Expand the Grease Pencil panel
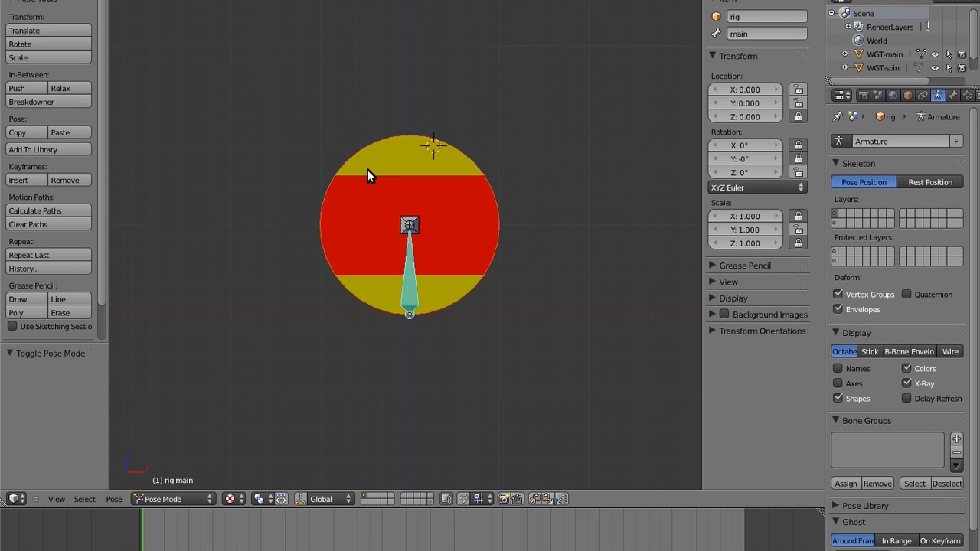 (713, 266)
